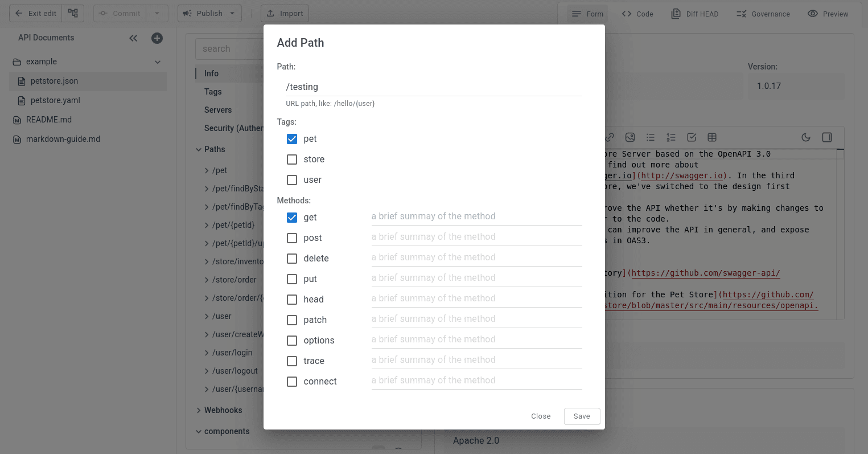This screenshot has height=454, width=868.
Task: Uncheck the get method checkbox
Action: click(292, 218)
